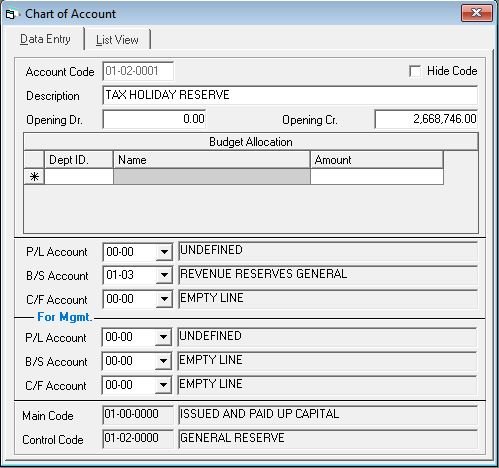
Task: Select the new row asterisk marker
Action: pyautogui.click(x=34, y=177)
